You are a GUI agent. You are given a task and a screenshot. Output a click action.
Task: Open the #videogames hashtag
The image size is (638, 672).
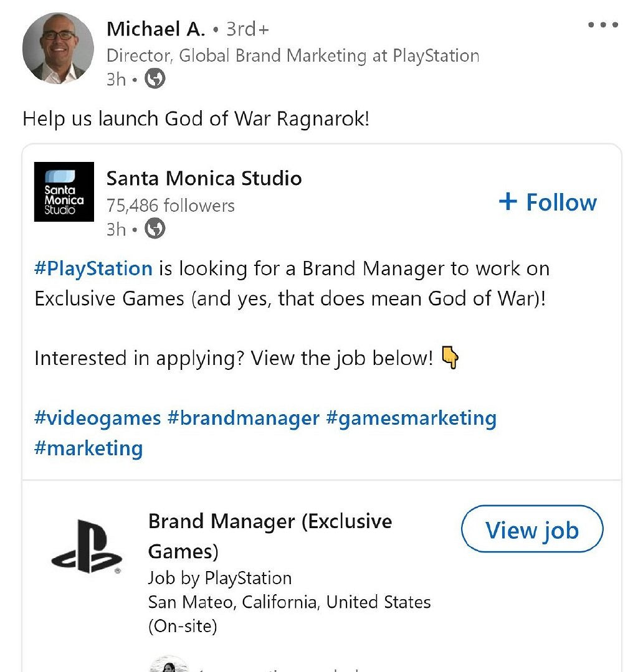[x=98, y=418]
